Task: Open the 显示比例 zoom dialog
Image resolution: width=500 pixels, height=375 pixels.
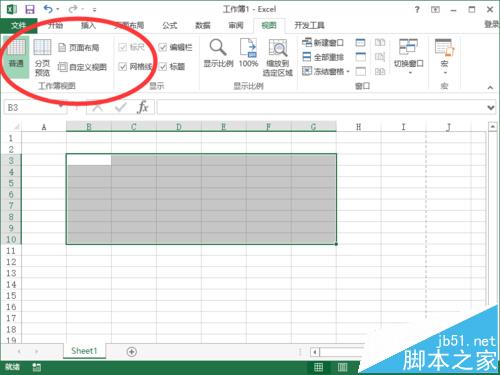Action: pos(218,53)
